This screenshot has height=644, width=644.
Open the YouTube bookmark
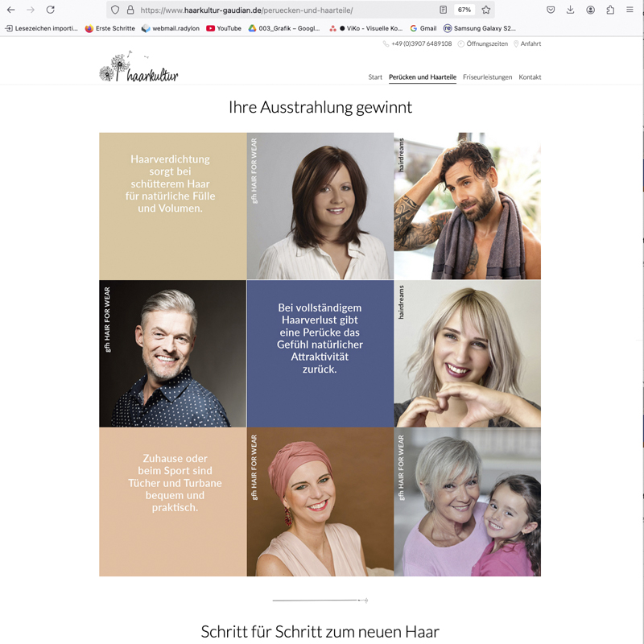tap(224, 28)
